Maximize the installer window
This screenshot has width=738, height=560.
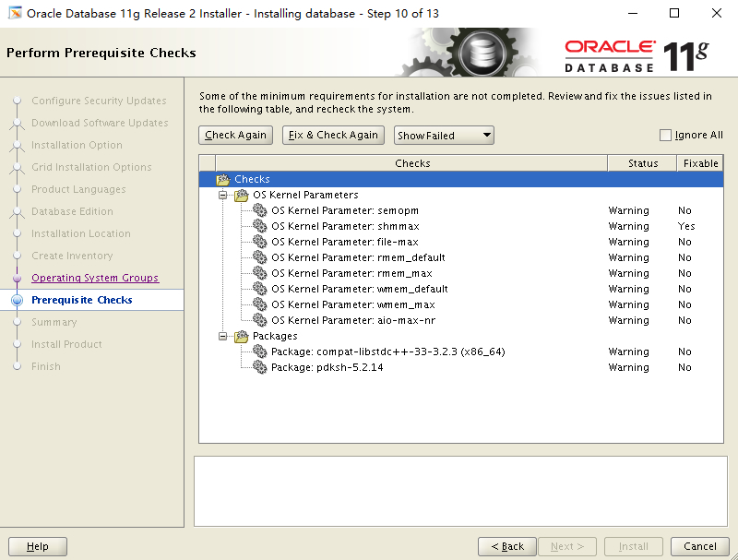point(674,13)
